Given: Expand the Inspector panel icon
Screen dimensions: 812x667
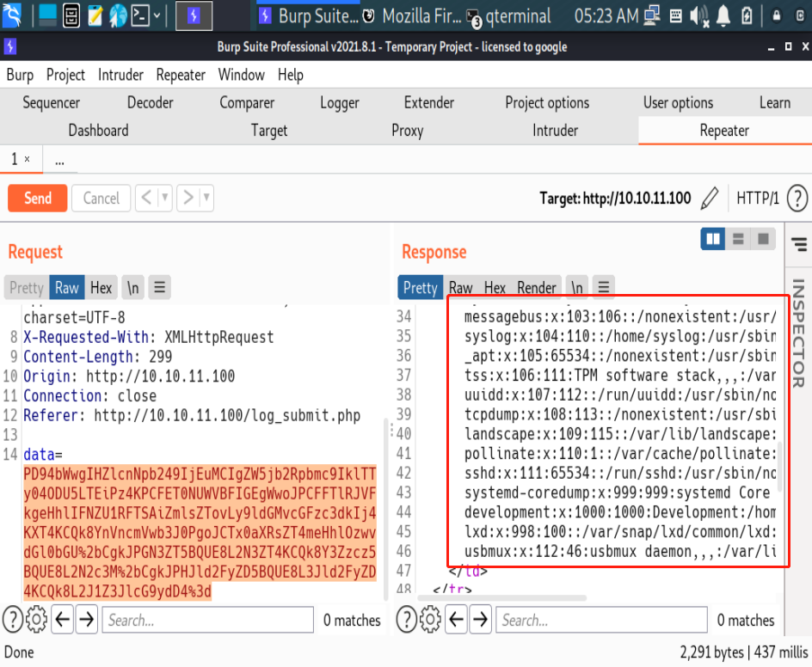Looking at the screenshot, I should [x=798, y=244].
